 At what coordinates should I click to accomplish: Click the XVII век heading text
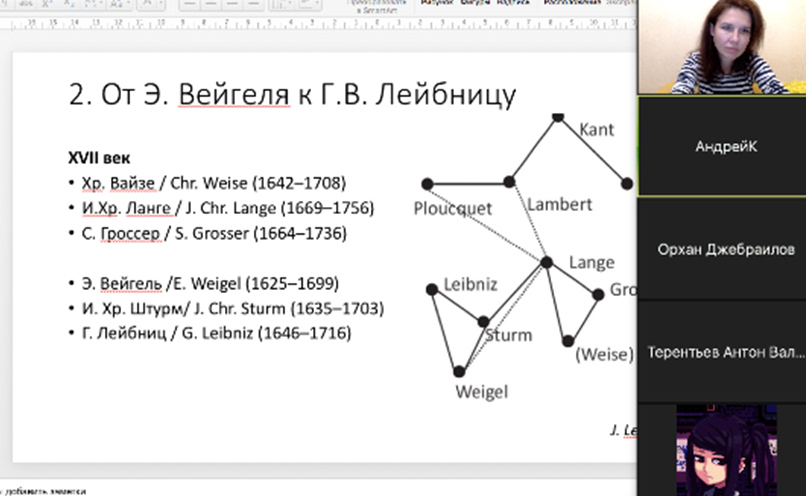click(x=99, y=158)
